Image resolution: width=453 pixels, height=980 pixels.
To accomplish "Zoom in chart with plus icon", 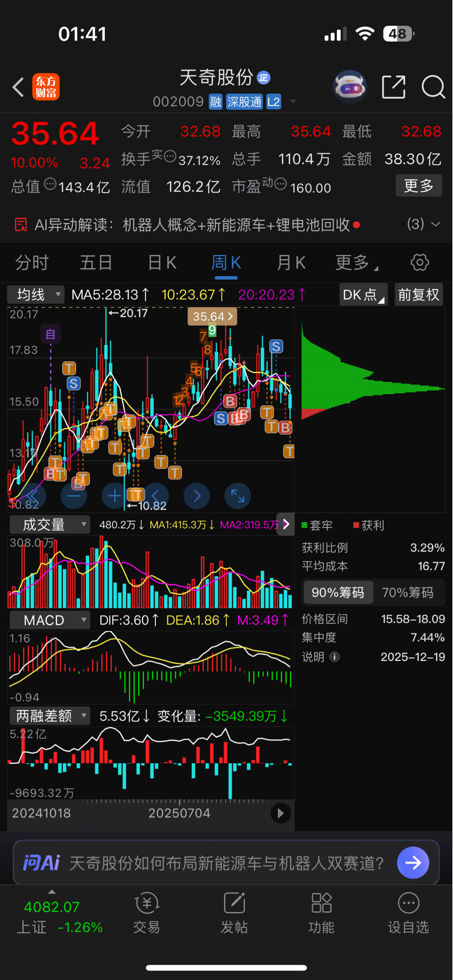I will pos(114,496).
